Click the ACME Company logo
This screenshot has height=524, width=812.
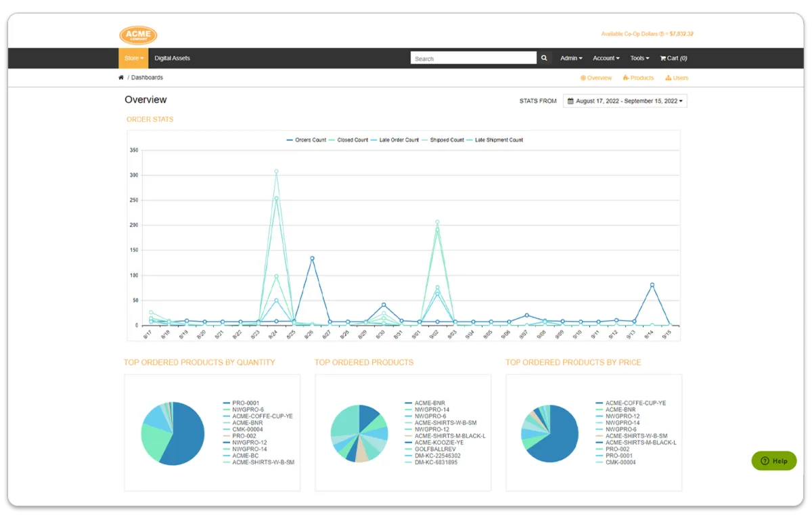[138, 35]
